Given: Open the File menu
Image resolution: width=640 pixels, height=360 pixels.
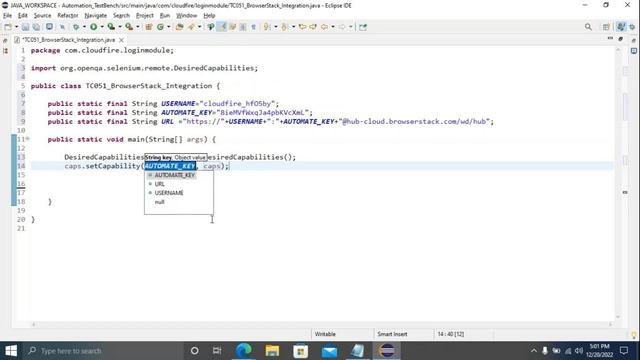Looking at the screenshot, I should 7,16.
